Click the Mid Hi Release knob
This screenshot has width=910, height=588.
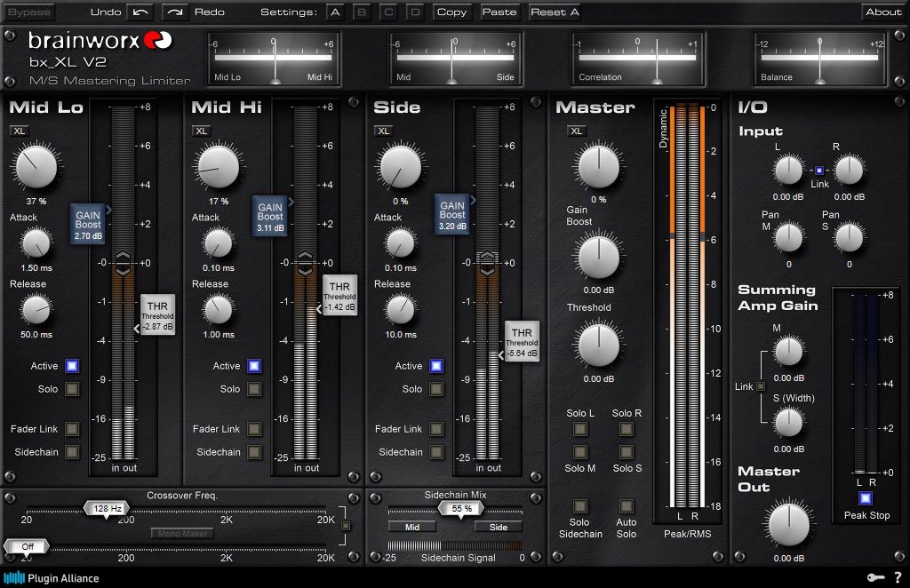point(219,309)
